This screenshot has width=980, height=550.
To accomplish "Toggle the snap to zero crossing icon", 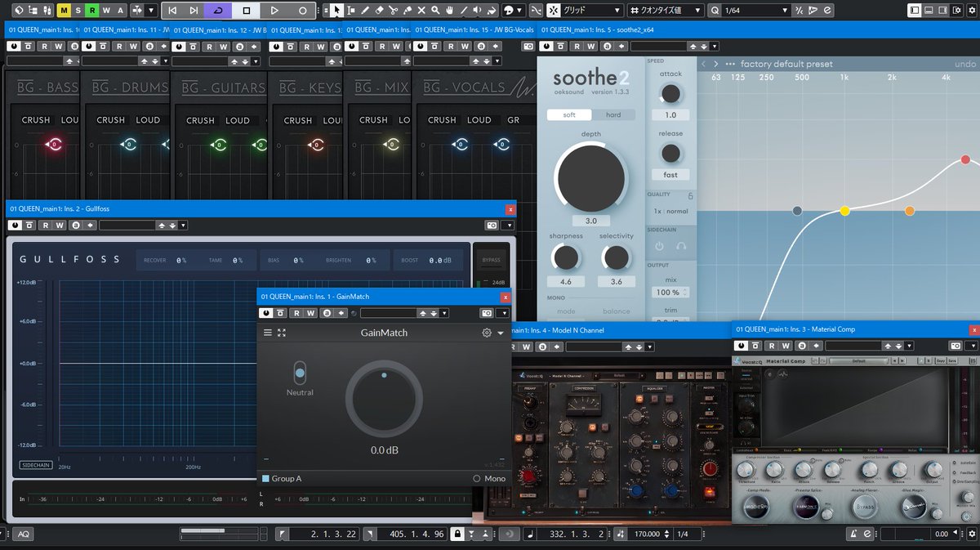I will click(x=536, y=11).
